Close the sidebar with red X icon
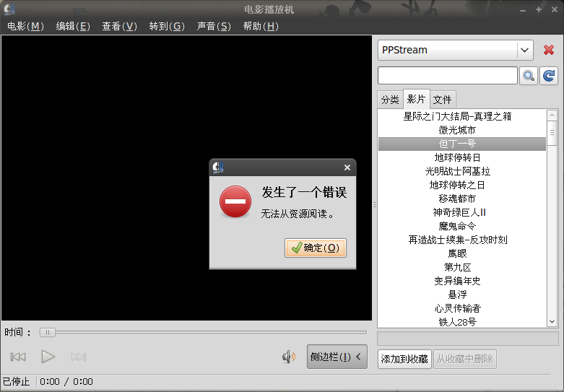This screenshot has height=392, width=564. [x=549, y=50]
